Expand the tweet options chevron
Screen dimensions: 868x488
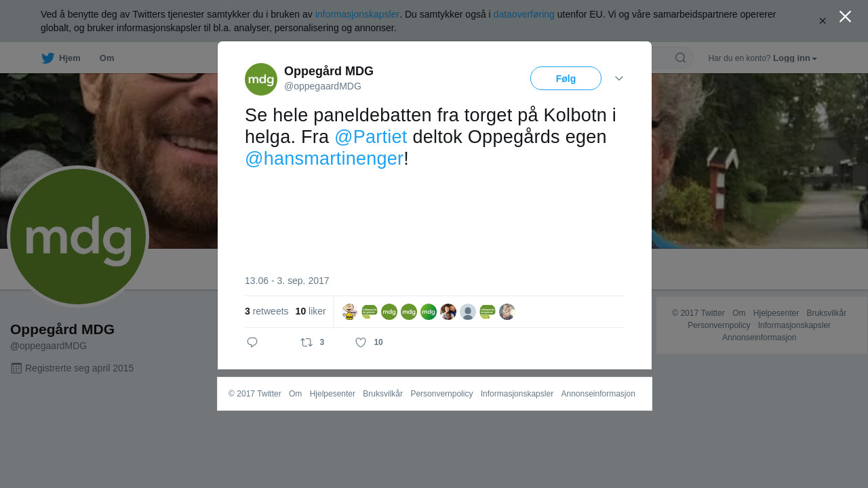[619, 79]
